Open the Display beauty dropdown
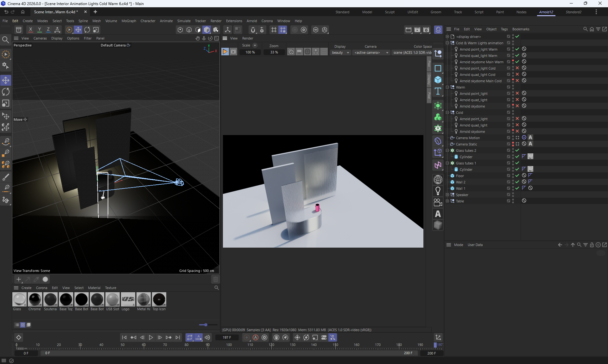Image resolution: width=608 pixels, height=364 pixels. [340, 52]
